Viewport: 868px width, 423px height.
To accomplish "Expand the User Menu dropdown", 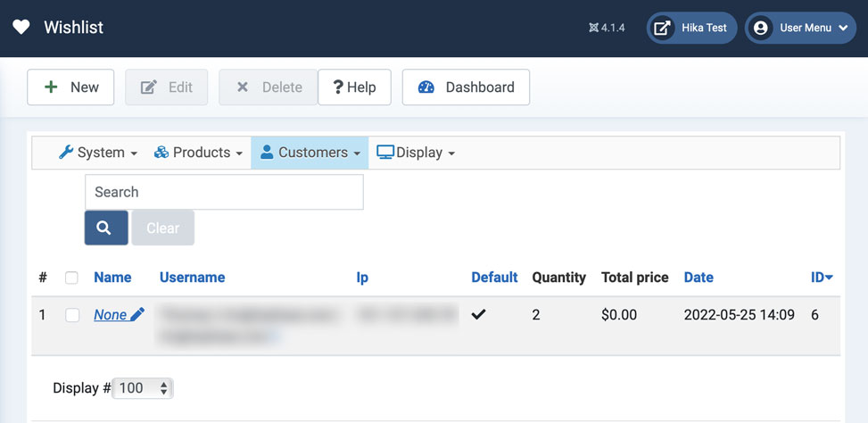I will tap(800, 28).
